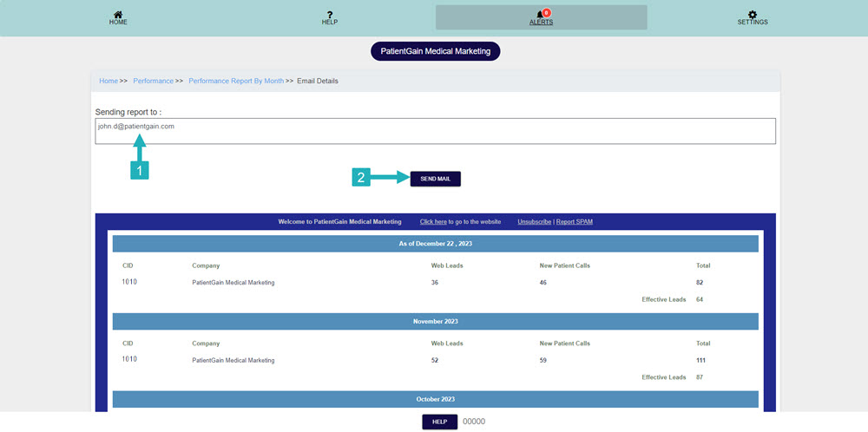Select the October 2023 section header
The width and height of the screenshot is (868, 432).
point(436,399)
